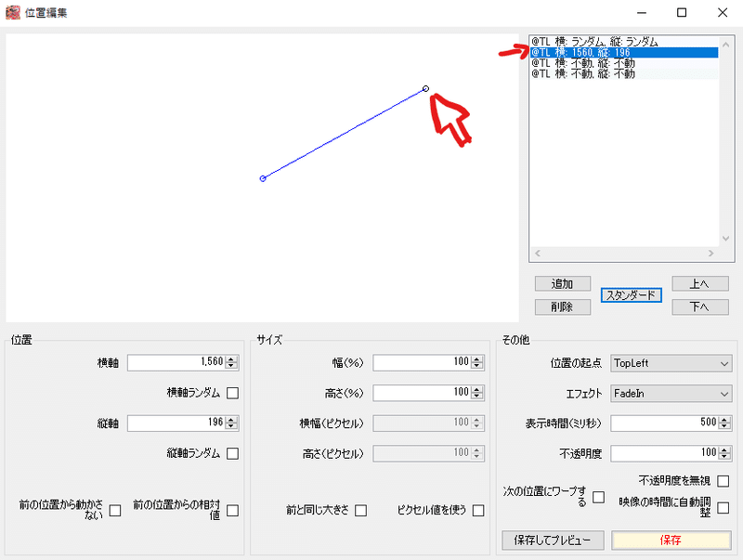
Task: Decrease 表示時間 with down arrow
Action: click(x=724, y=427)
